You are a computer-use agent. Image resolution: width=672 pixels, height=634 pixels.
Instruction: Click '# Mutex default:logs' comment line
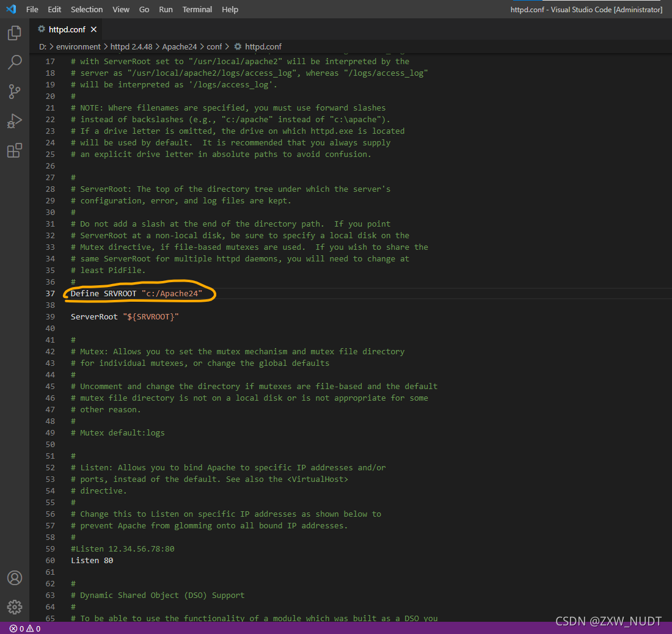pos(118,432)
